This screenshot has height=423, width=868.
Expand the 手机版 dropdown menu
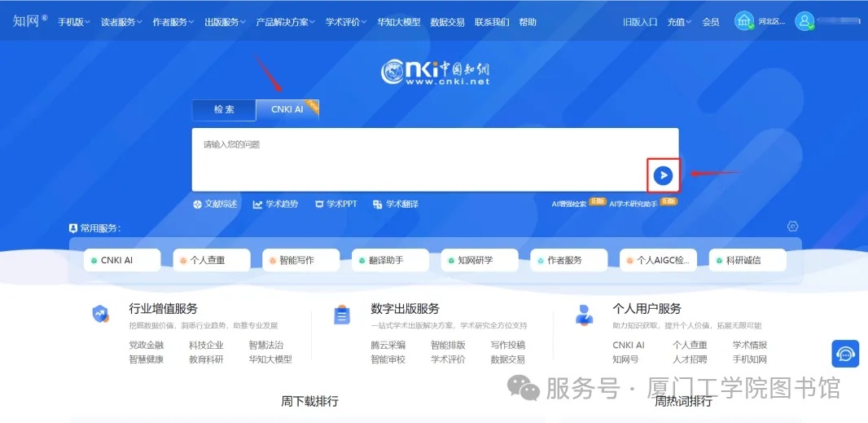pyautogui.click(x=74, y=22)
